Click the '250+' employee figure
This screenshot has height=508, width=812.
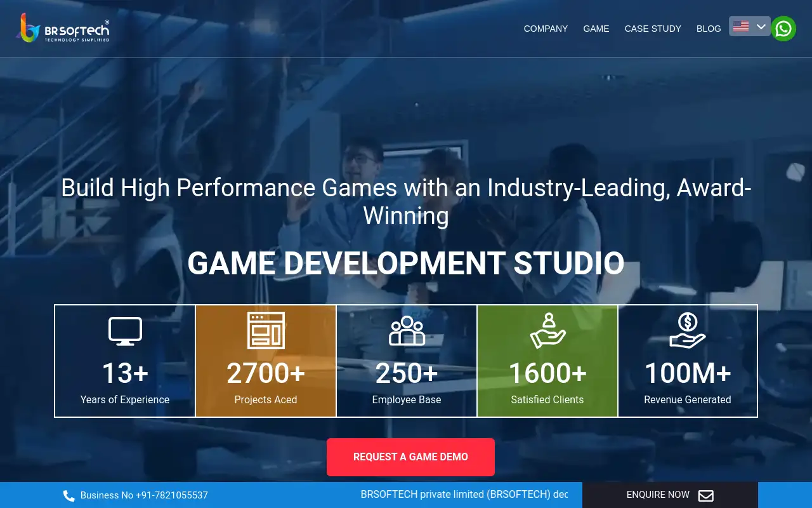(x=407, y=373)
